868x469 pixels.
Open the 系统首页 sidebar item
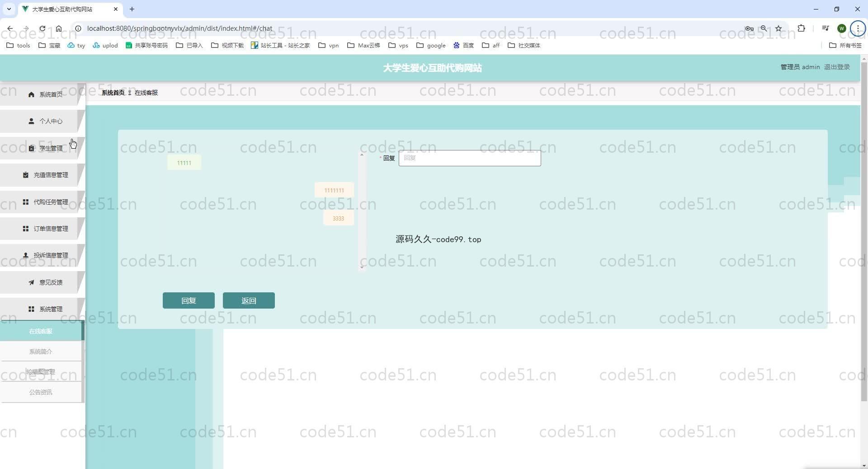(42, 94)
